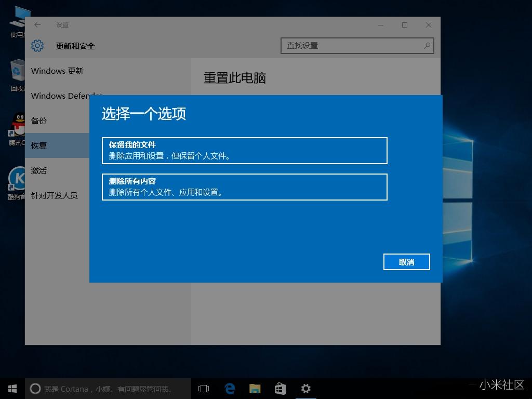Screen dimensions: 532x399
Task: Click the 查找设置 search field
Action: point(357,46)
